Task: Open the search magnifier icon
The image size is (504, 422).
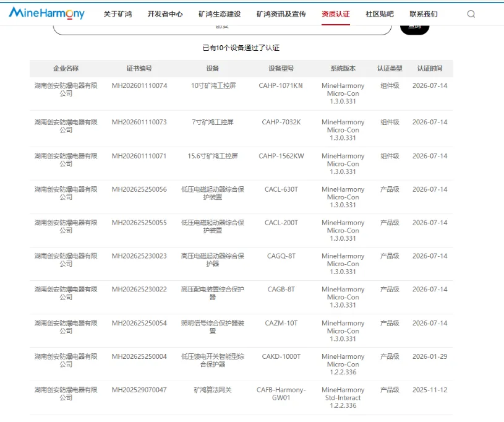Action: click(471, 14)
